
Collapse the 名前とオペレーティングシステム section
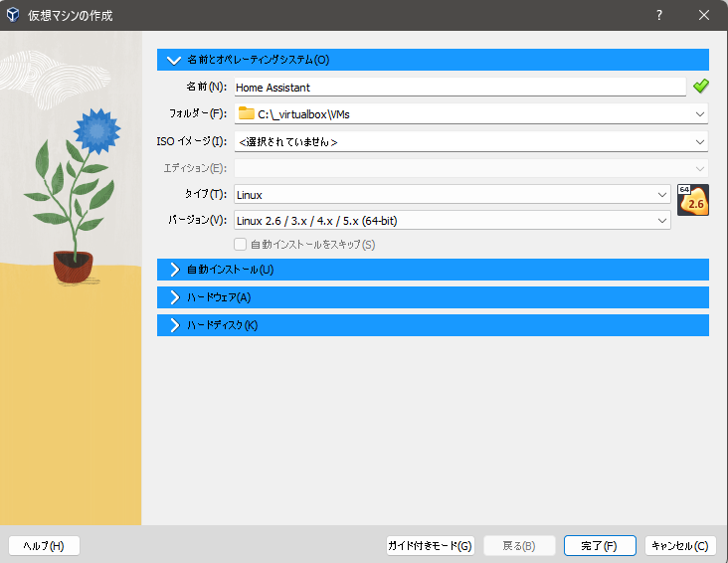(433, 60)
